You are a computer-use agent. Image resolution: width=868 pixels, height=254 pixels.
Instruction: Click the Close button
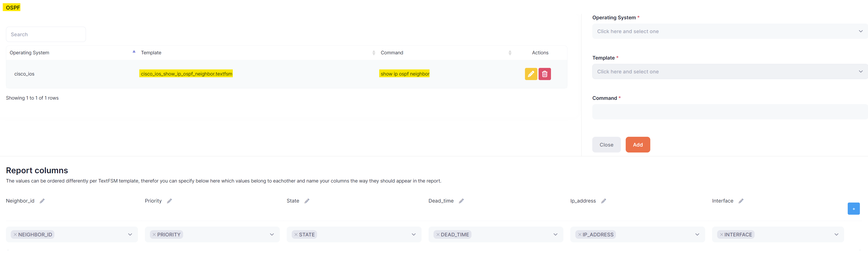pos(606,145)
